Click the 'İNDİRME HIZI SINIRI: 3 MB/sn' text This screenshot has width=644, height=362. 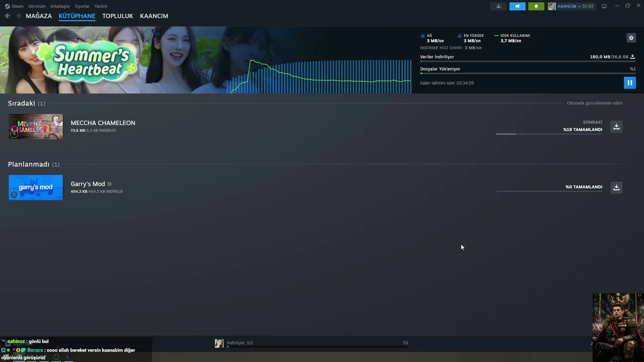coord(451,48)
